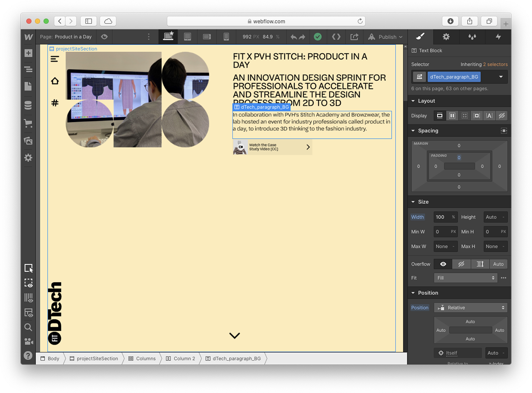Open the Add Elements panel
Image resolution: width=532 pixels, height=393 pixels.
[x=28, y=53]
